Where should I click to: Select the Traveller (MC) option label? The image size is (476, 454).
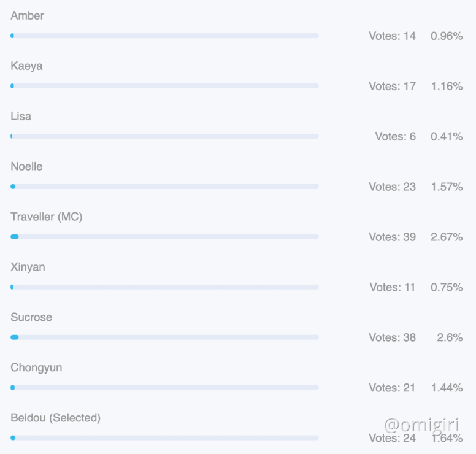click(46, 217)
